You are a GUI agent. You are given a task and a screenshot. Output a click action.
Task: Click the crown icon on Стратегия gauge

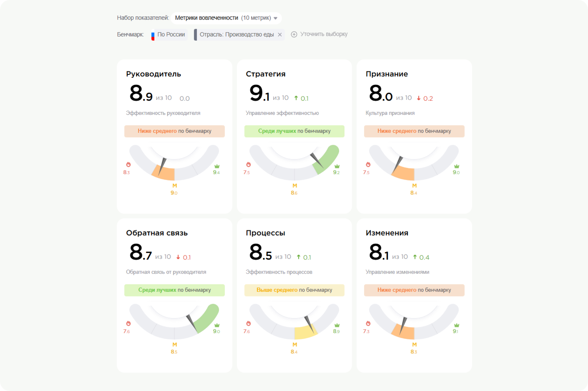click(337, 166)
